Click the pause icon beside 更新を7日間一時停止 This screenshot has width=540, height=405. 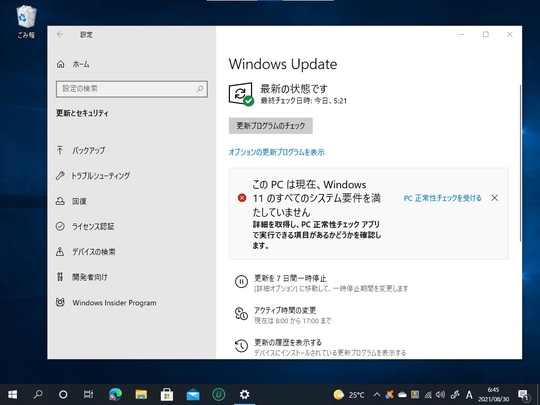click(x=241, y=282)
